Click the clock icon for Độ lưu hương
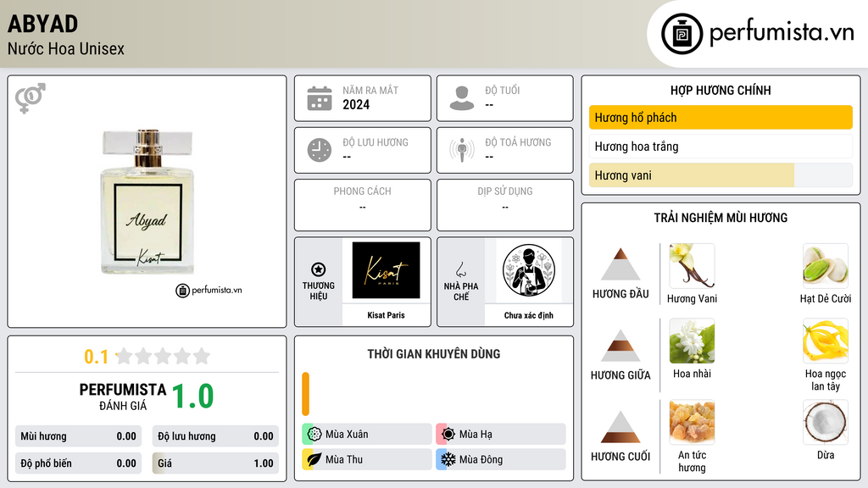Viewport: 868px width, 488px height. tap(320, 150)
